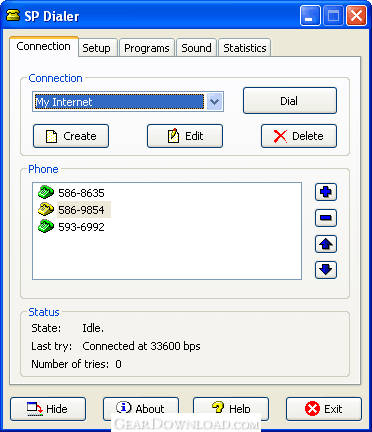The width and height of the screenshot is (372, 432).
Task: Minimize the SP Dialer window
Action: click(310, 16)
